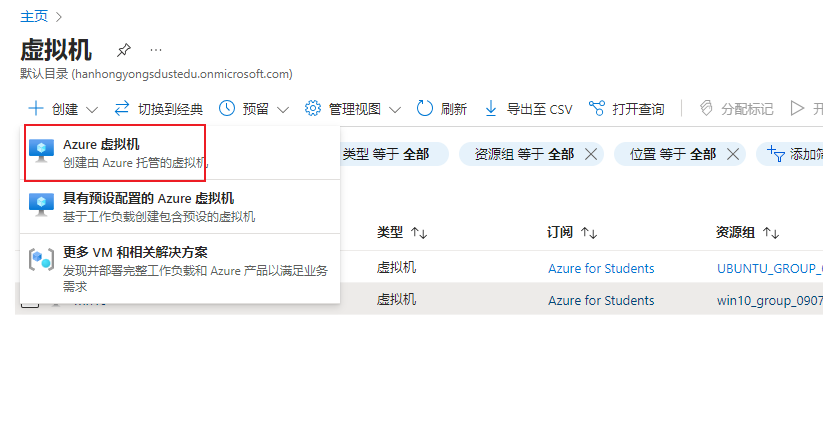Click the 主页 breadcrumb link
The height and width of the screenshot is (438, 823).
34,16
